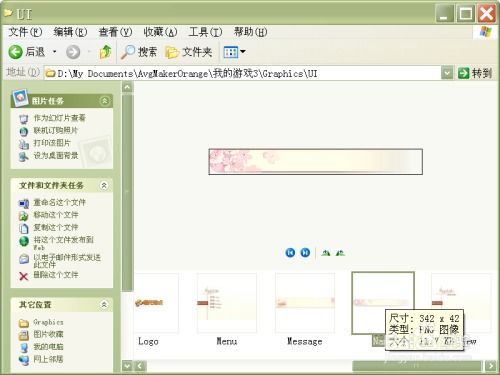Collapse the Picture Tasks (图片任务) panel
Screen dimensions: 500x375
point(104,101)
